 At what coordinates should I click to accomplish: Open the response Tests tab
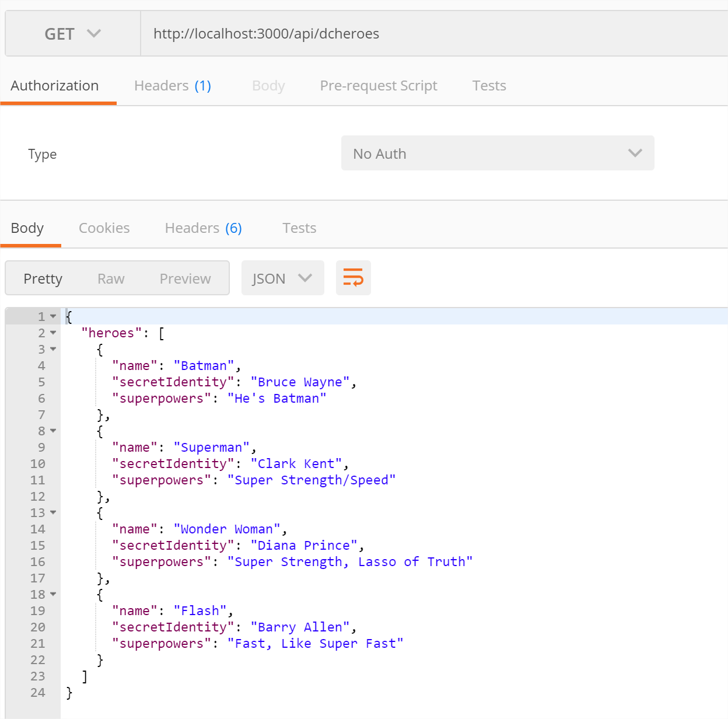299,228
